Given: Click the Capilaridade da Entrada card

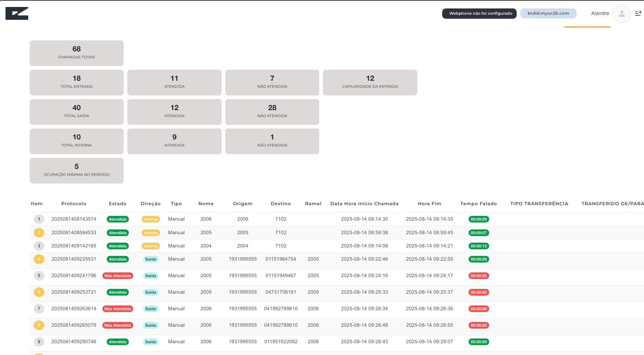Looking at the screenshot, I should click(370, 83).
